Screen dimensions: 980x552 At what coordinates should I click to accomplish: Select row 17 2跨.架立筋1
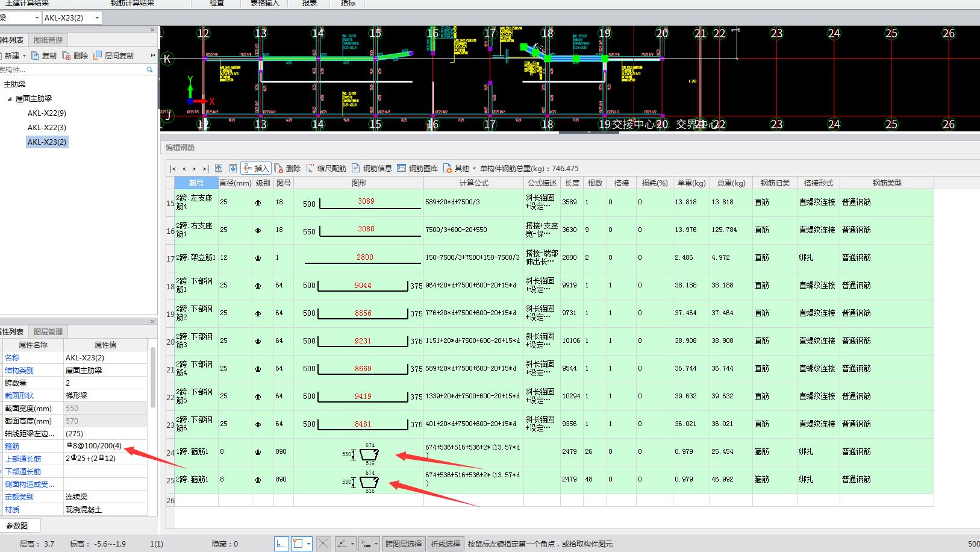(196, 258)
